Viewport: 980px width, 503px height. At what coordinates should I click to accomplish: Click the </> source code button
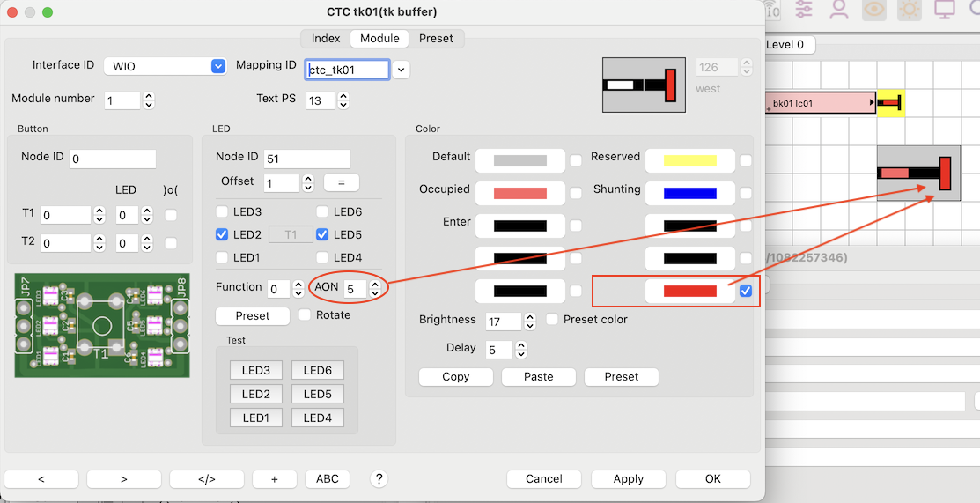(207, 479)
